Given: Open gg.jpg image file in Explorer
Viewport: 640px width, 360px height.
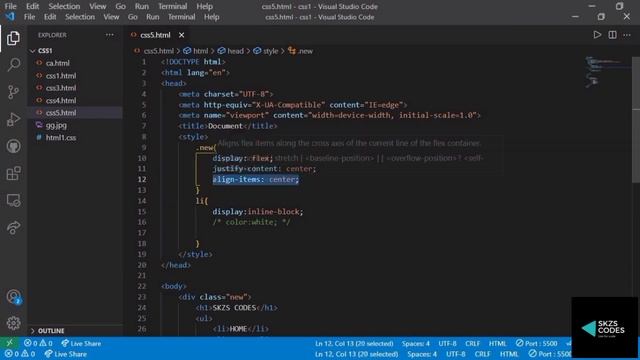Looking at the screenshot, I should click(x=56, y=125).
